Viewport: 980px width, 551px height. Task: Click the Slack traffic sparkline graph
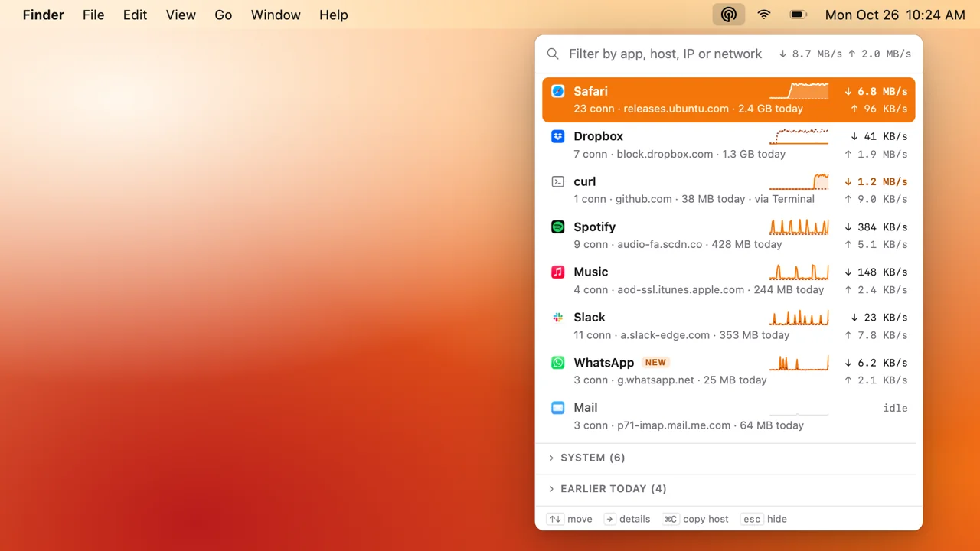[799, 317]
